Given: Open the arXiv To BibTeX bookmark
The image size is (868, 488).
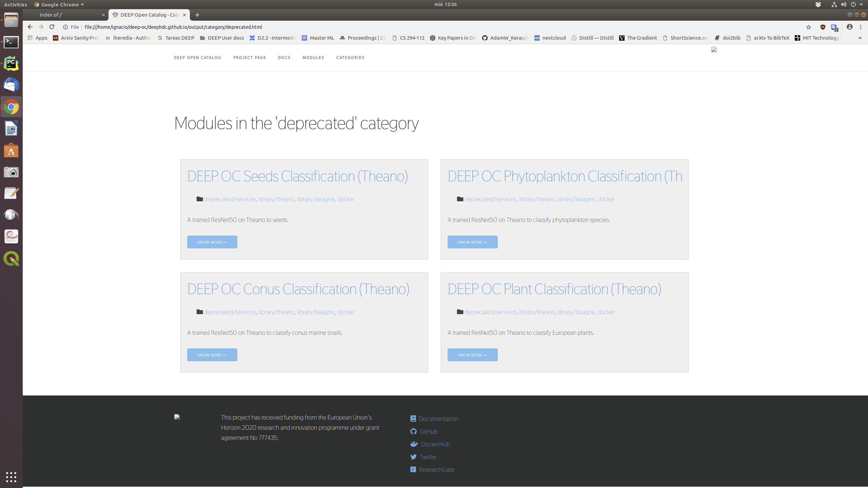Looking at the screenshot, I should pos(768,38).
